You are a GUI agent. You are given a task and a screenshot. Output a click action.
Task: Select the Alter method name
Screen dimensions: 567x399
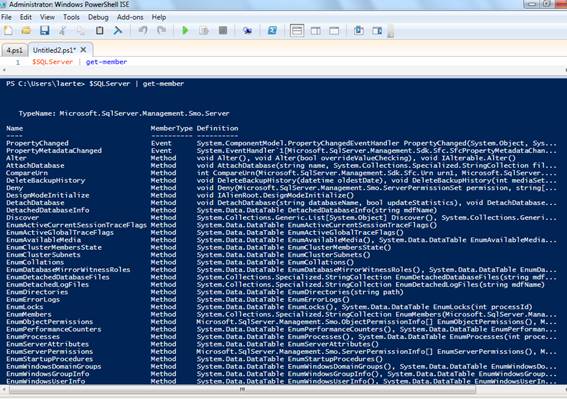pyautogui.click(x=16, y=158)
